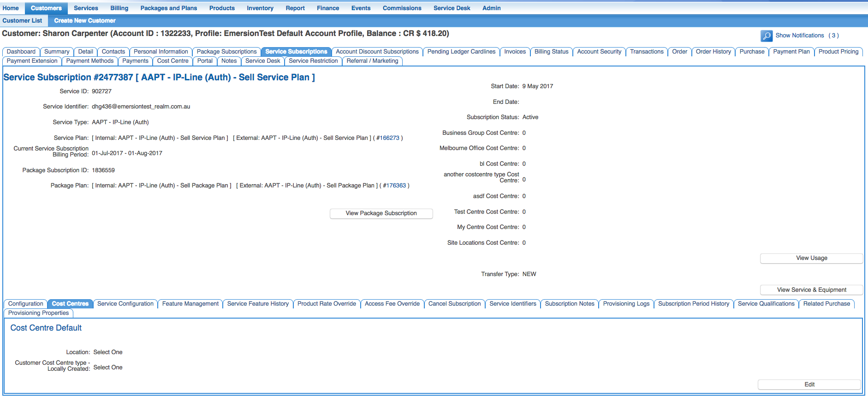This screenshot has height=398, width=868.
Task: Switch to the Summary tab
Action: click(x=57, y=52)
